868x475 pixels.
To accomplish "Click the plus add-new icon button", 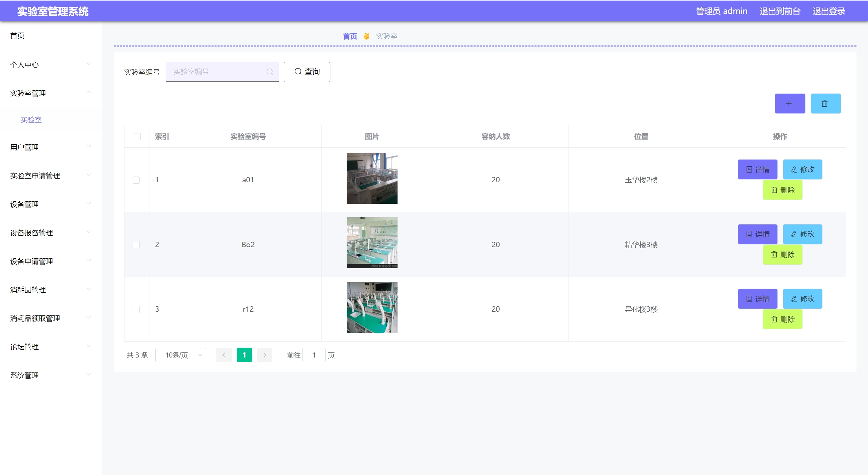I will 789,104.
